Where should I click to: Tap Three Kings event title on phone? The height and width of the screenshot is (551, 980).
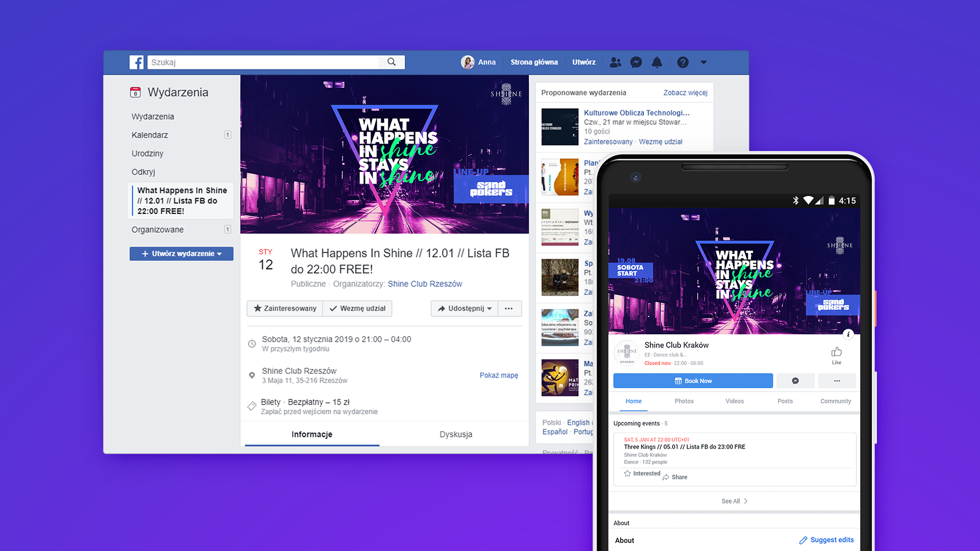point(684,447)
